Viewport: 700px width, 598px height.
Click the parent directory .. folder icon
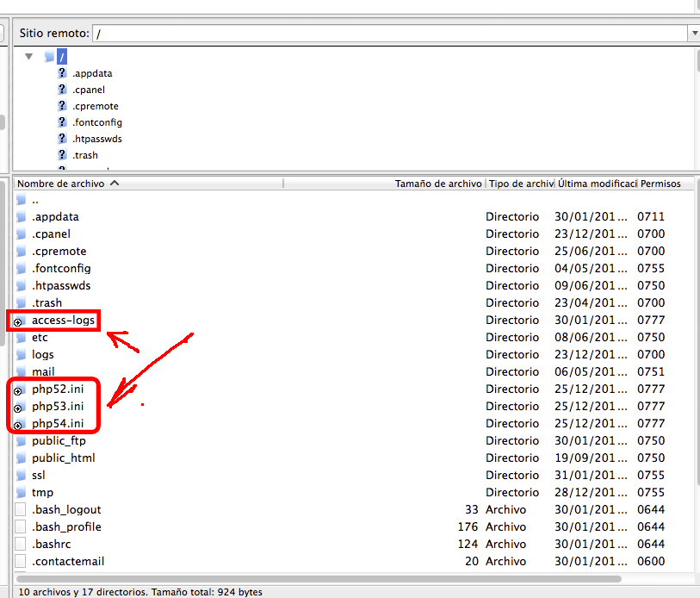point(21,200)
